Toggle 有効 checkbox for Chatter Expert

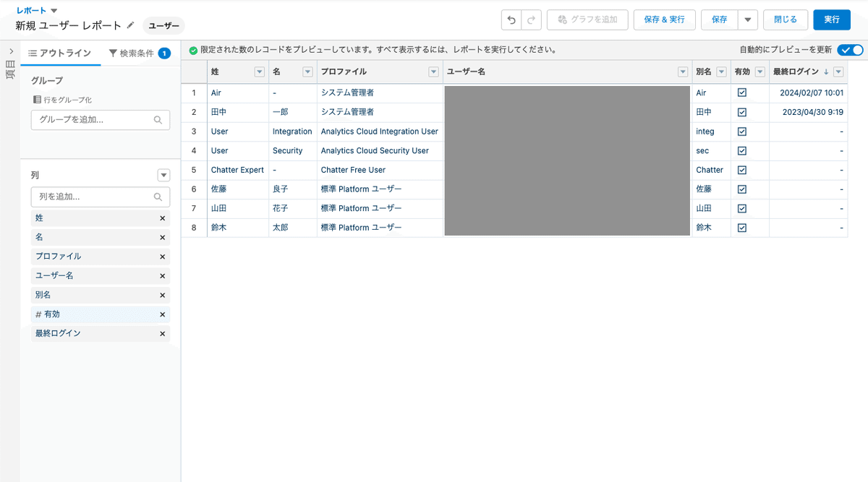[x=742, y=170]
